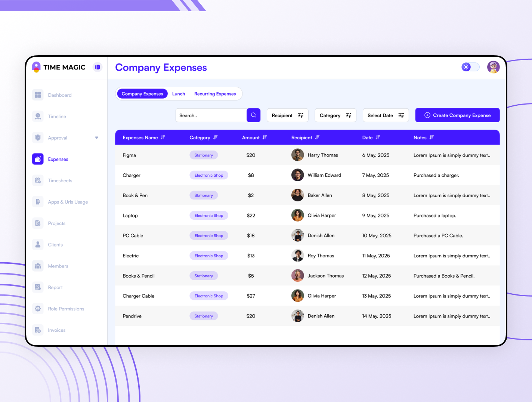The height and width of the screenshot is (402, 532).
Task: Open the Dashboard icon in sidebar
Action: (x=38, y=95)
